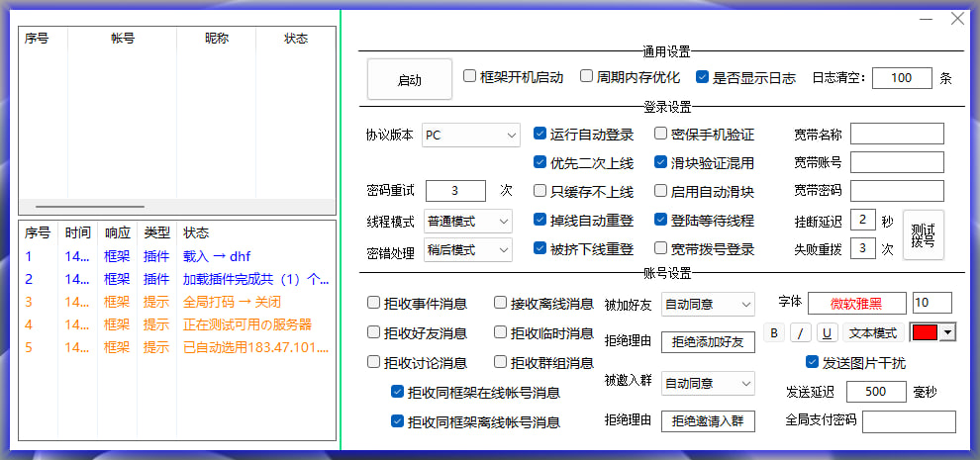Screen dimensions: 980x460
Task: Click the red font color swatch
Action: [924, 333]
